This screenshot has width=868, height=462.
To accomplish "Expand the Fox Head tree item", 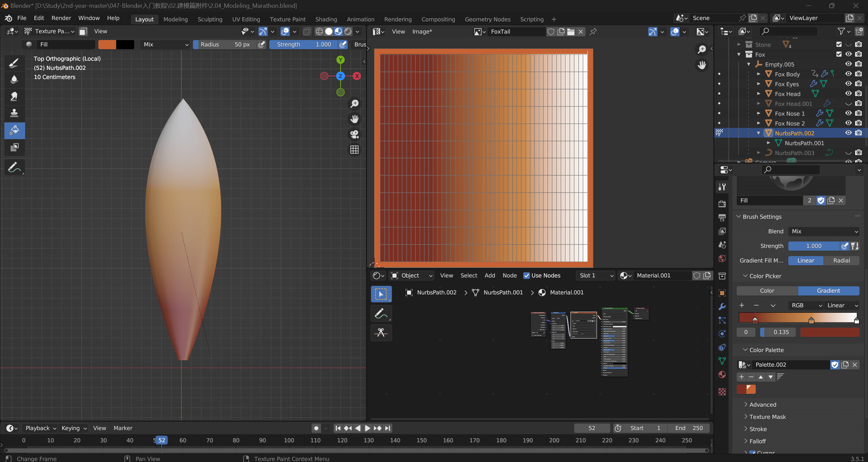I will point(758,94).
